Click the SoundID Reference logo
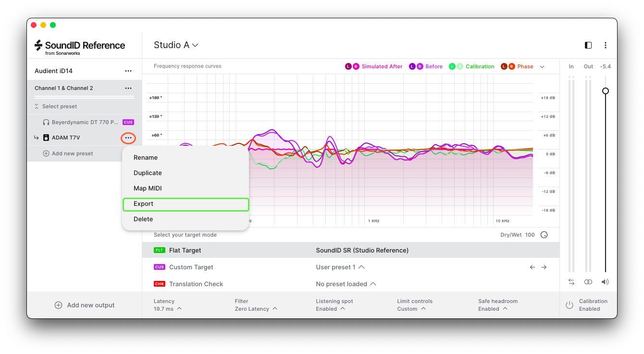The image size is (644, 354). 80,47
